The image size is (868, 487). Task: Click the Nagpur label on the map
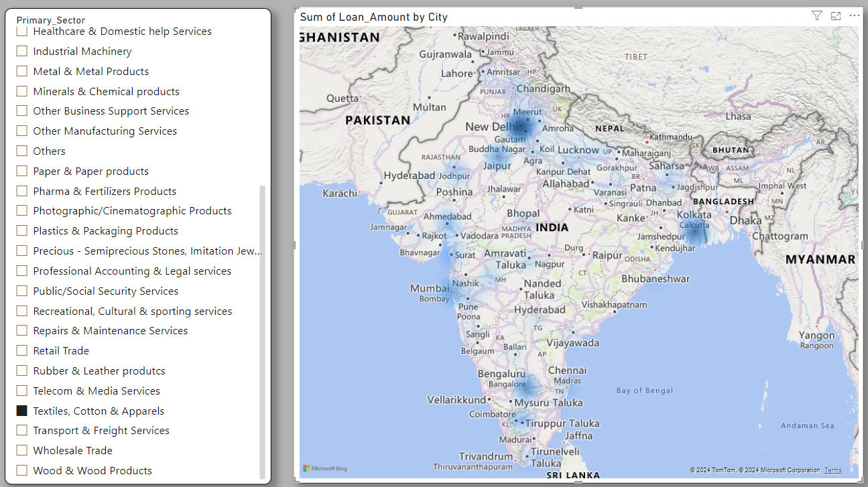(550, 264)
